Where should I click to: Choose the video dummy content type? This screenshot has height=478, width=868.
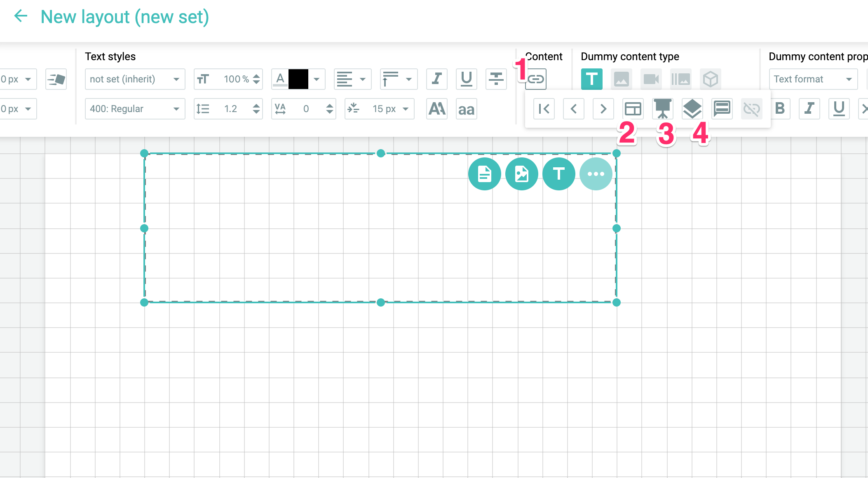pyautogui.click(x=651, y=79)
